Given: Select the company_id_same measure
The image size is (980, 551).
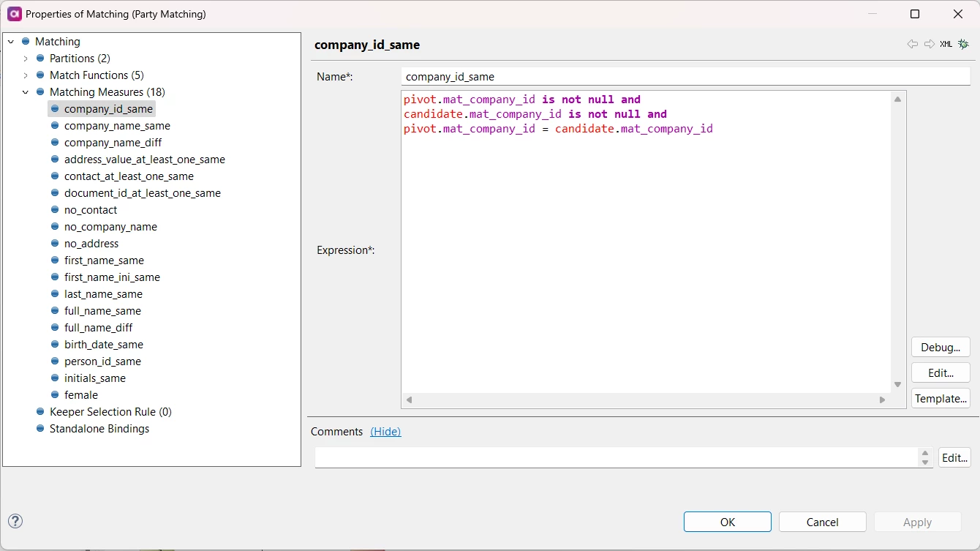Looking at the screenshot, I should [x=108, y=109].
